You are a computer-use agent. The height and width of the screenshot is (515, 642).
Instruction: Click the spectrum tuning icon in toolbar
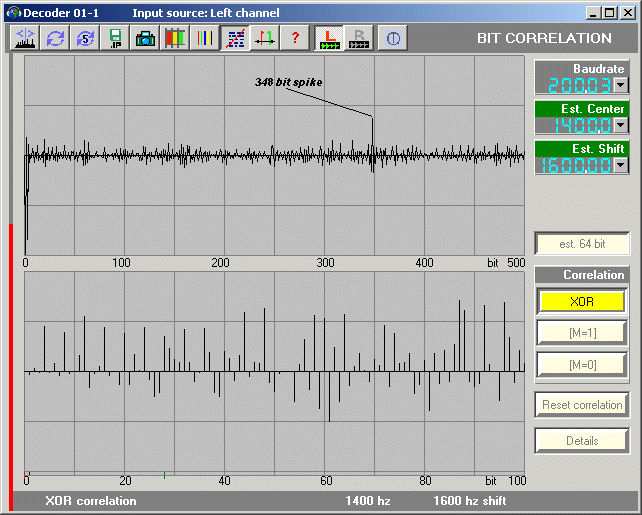25,38
